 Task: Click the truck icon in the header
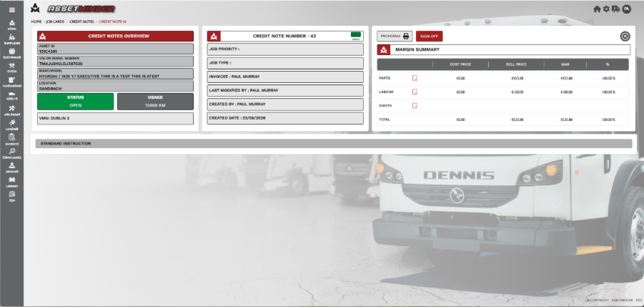[x=615, y=9]
